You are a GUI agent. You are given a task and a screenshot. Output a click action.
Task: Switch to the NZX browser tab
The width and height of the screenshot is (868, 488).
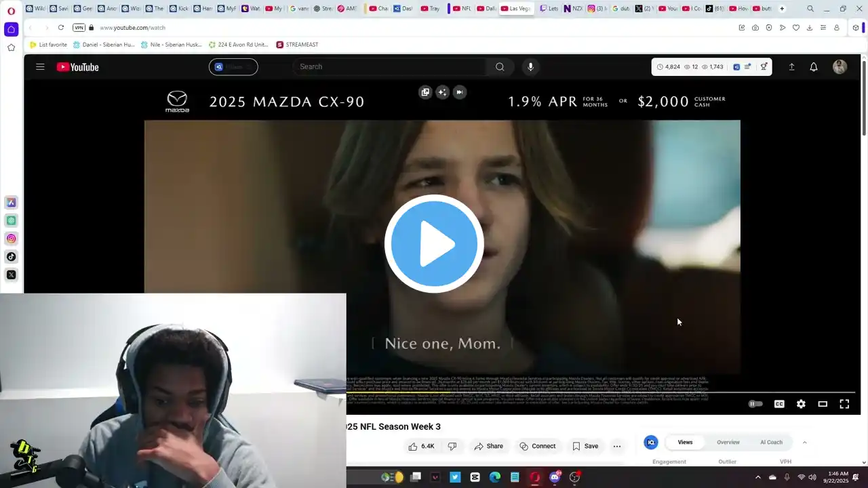573,9
